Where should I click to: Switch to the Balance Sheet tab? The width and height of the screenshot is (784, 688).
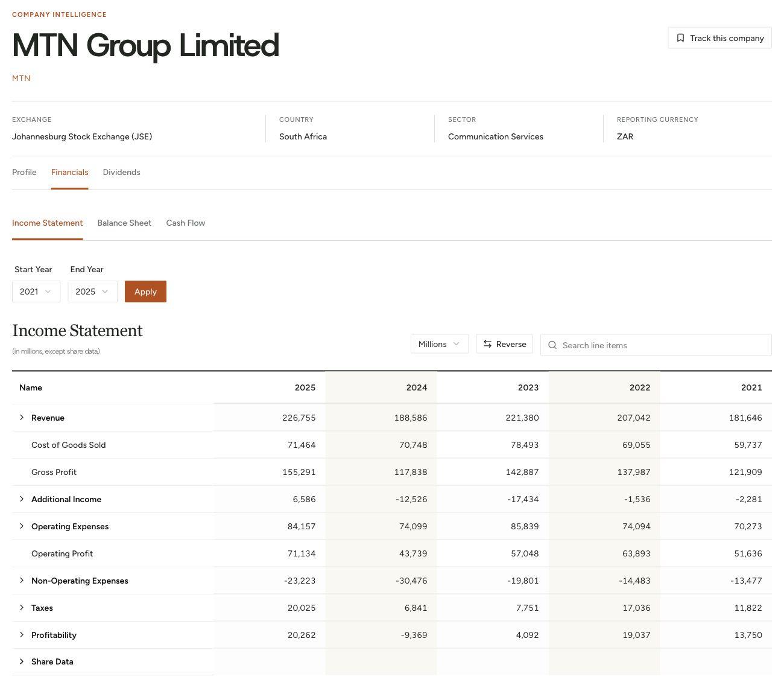pyautogui.click(x=124, y=223)
